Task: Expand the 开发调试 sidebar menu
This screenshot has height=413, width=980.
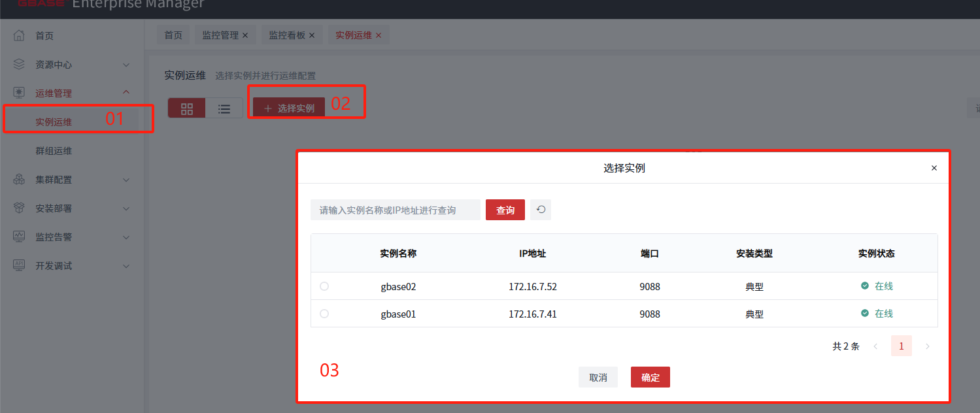Action: [126, 266]
